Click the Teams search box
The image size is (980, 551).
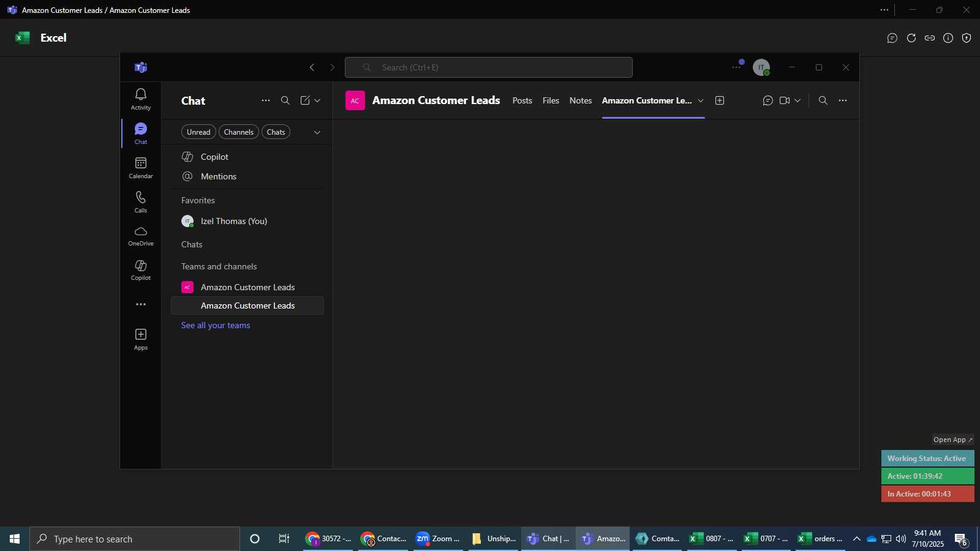[x=489, y=67]
